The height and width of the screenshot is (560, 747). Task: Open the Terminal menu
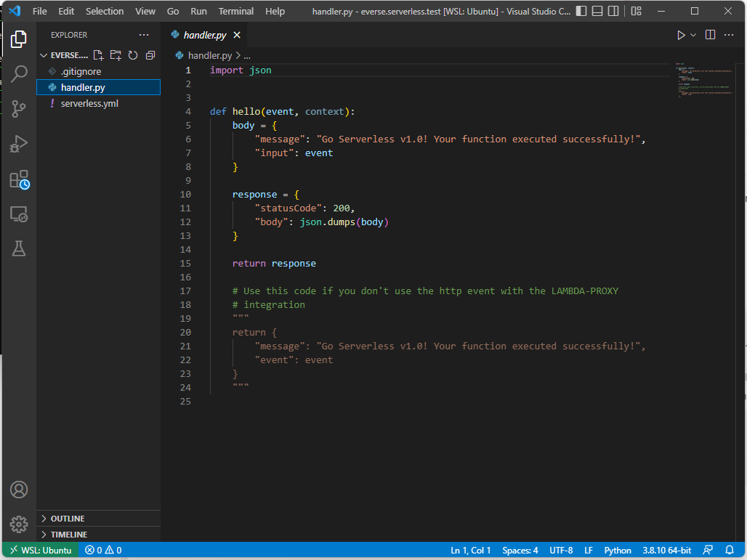(x=236, y=11)
